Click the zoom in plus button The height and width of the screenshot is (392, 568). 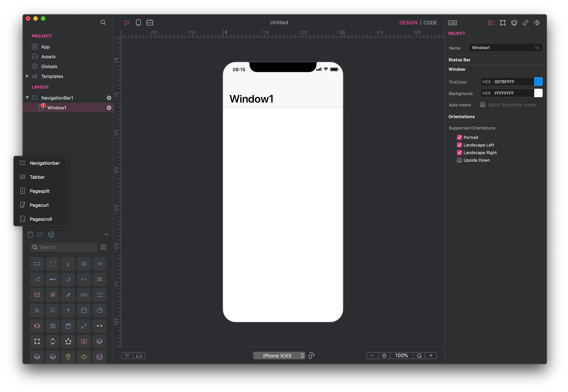(x=431, y=356)
